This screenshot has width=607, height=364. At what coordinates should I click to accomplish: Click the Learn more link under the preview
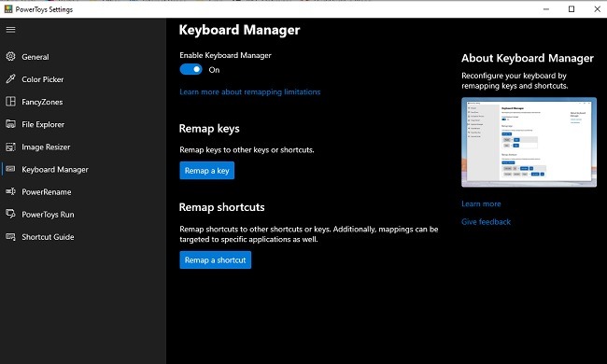481,203
